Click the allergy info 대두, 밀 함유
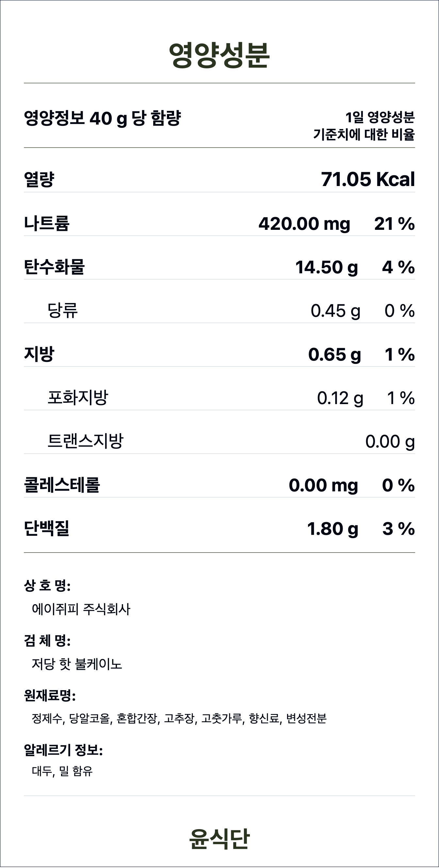This screenshot has width=439, height=868. pyautogui.click(x=62, y=771)
